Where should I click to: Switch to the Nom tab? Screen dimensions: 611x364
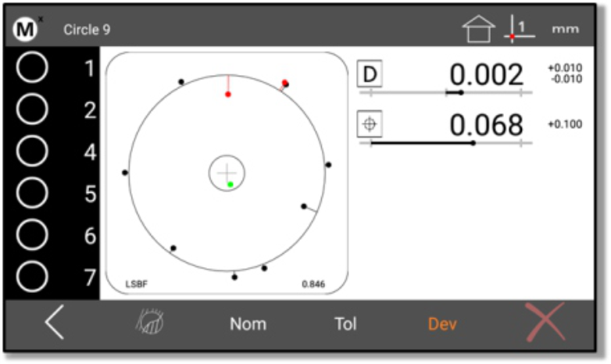pyautogui.click(x=248, y=324)
